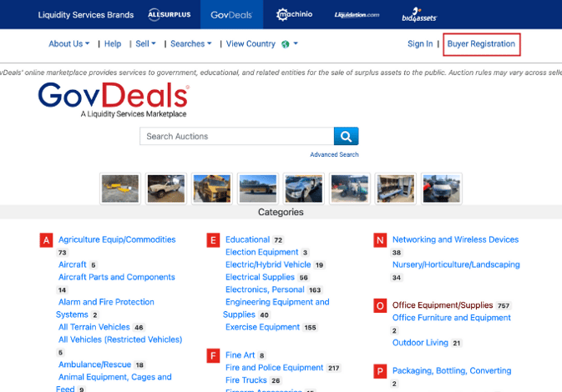Expand the Searches dropdown menu
The height and width of the screenshot is (392, 562).
pyautogui.click(x=191, y=43)
